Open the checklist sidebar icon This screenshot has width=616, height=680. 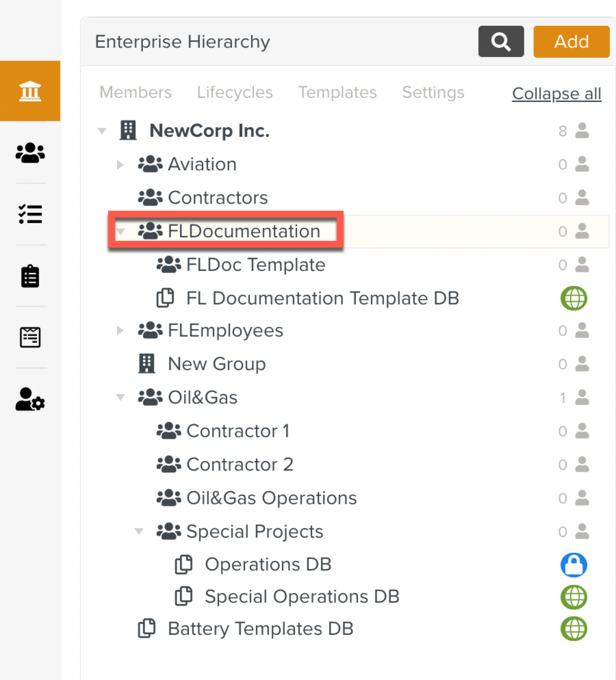pos(30,214)
